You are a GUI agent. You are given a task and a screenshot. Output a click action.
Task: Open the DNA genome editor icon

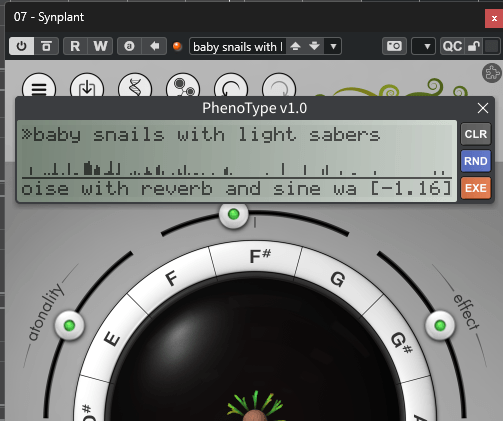coord(135,88)
